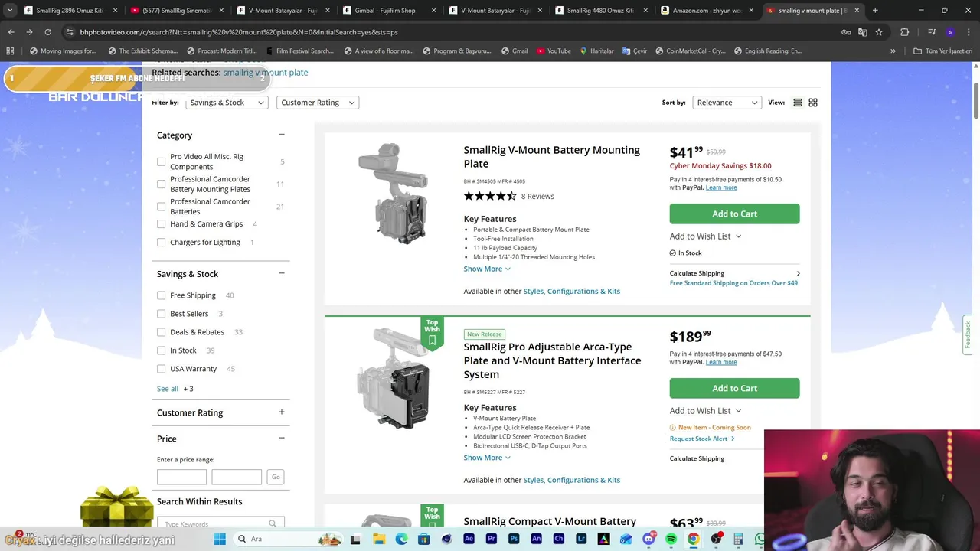Open Premiere Pro from the taskbar
This screenshot has height=551, width=980.
click(x=491, y=539)
